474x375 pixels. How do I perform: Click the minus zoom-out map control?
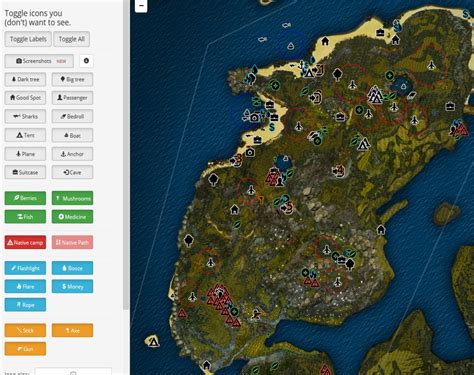point(141,6)
